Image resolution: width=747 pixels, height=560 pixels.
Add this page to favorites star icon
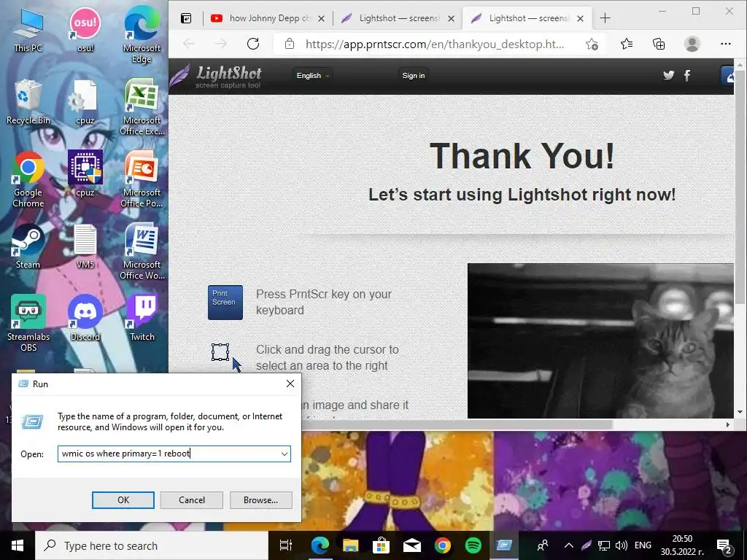pyautogui.click(x=592, y=44)
